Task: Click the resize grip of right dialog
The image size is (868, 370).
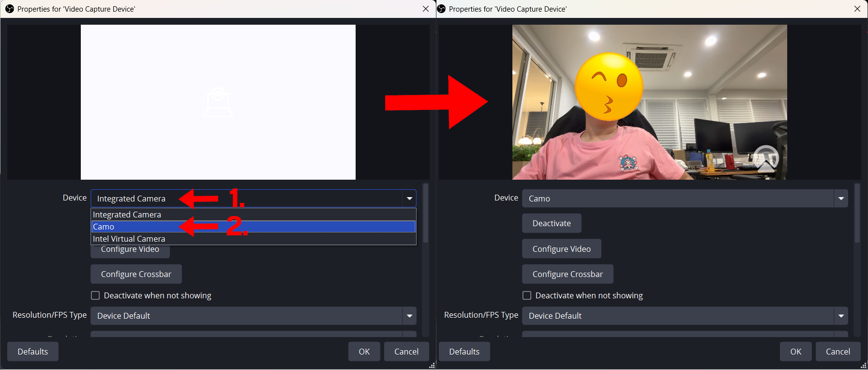Action: (x=864, y=366)
